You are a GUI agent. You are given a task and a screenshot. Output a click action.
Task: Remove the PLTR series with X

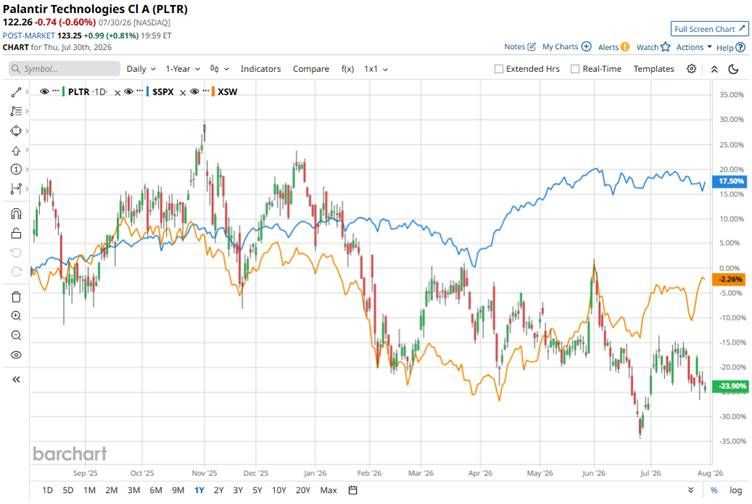tap(118, 93)
